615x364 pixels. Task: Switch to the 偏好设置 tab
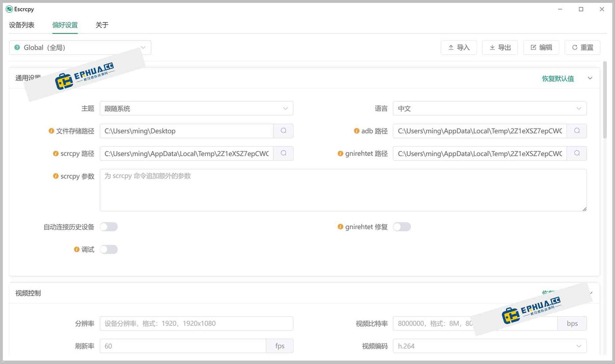click(x=65, y=25)
